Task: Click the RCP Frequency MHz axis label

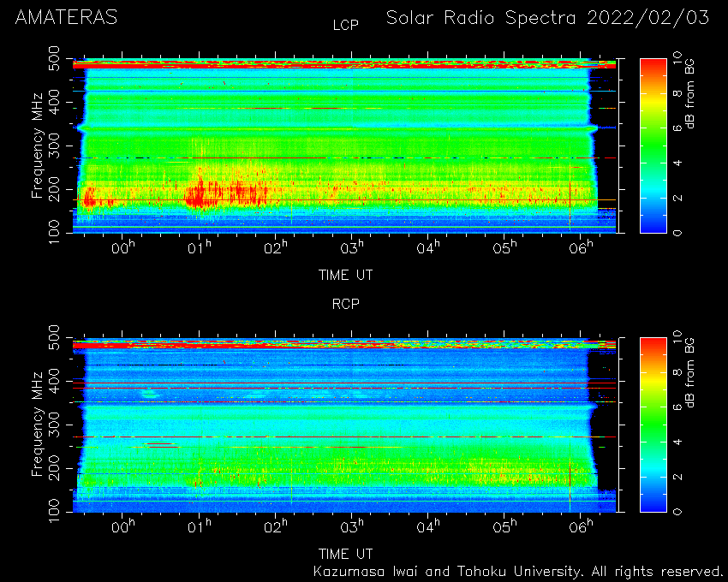Action: point(38,425)
